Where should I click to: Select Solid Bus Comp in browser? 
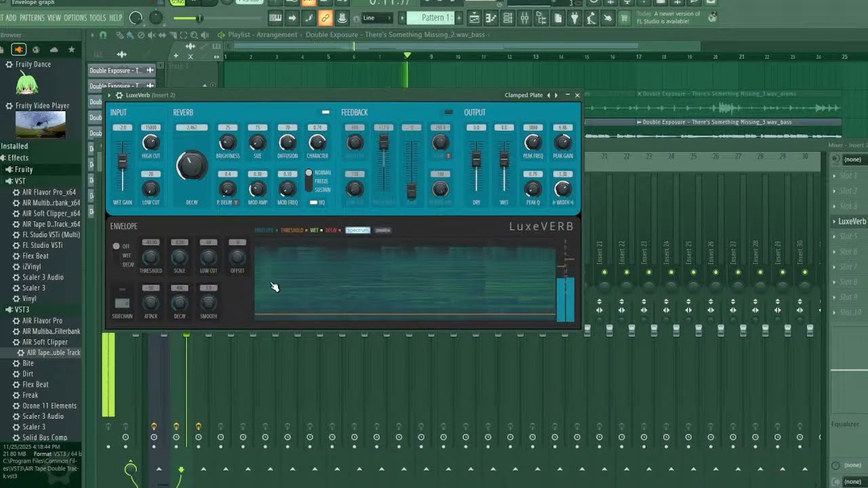(x=44, y=438)
